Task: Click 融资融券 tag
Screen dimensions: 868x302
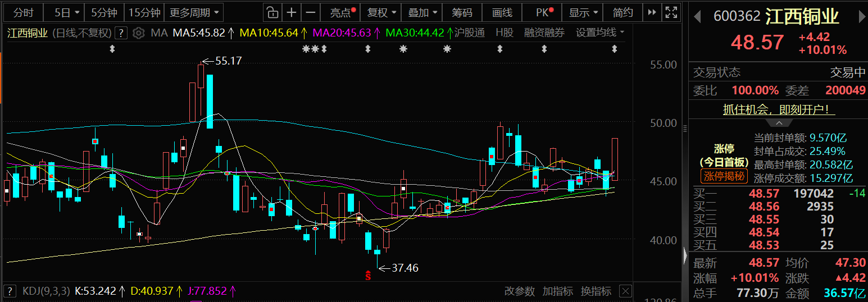Action: (544, 33)
